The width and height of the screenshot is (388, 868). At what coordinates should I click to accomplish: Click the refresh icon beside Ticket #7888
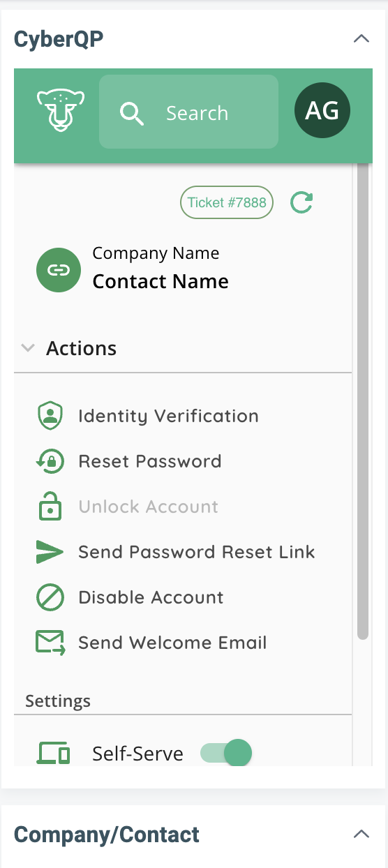coord(301,203)
